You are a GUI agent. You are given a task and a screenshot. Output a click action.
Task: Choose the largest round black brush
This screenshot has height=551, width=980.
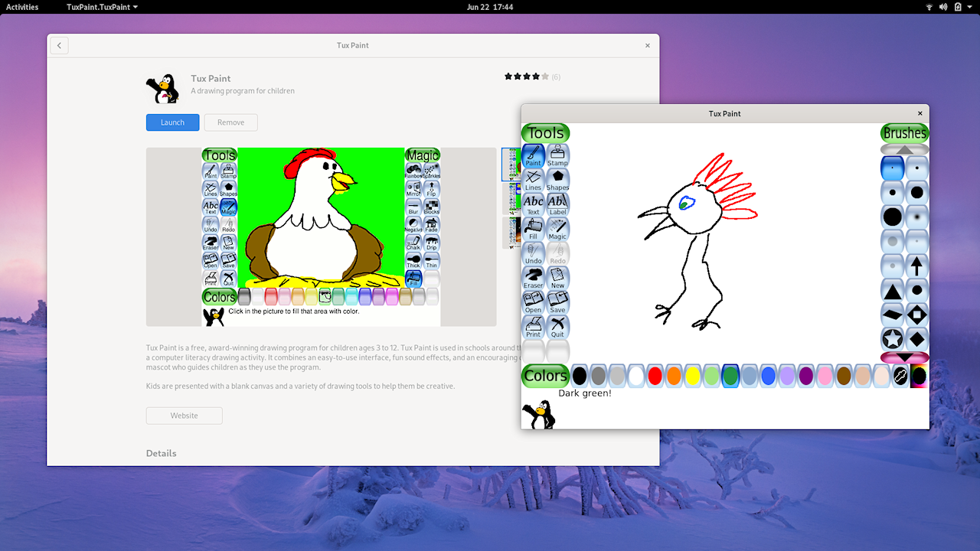coord(893,217)
